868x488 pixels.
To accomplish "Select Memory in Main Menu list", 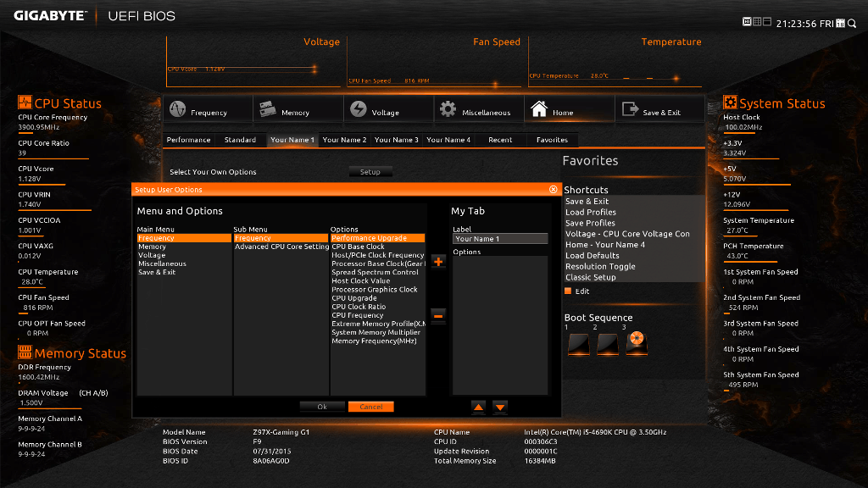I will pos(184,247).
